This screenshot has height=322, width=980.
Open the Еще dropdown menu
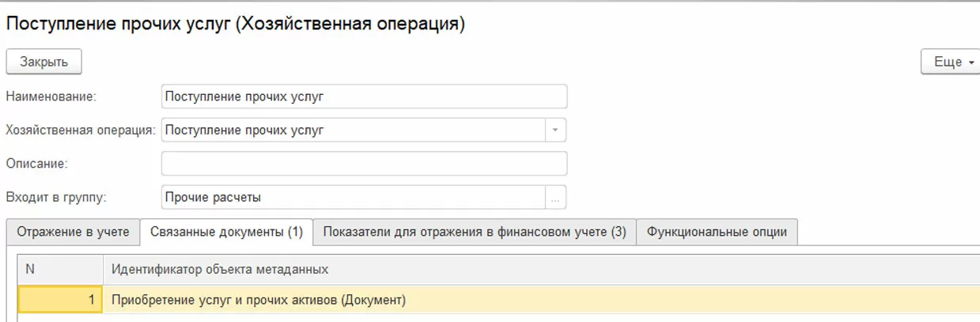click(948, 62)
